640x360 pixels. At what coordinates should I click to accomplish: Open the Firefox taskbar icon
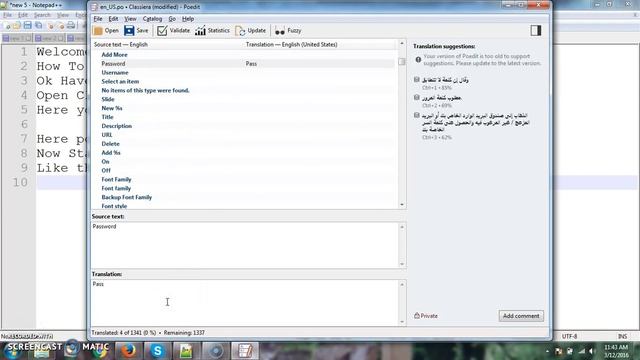(x=128, y=351)
